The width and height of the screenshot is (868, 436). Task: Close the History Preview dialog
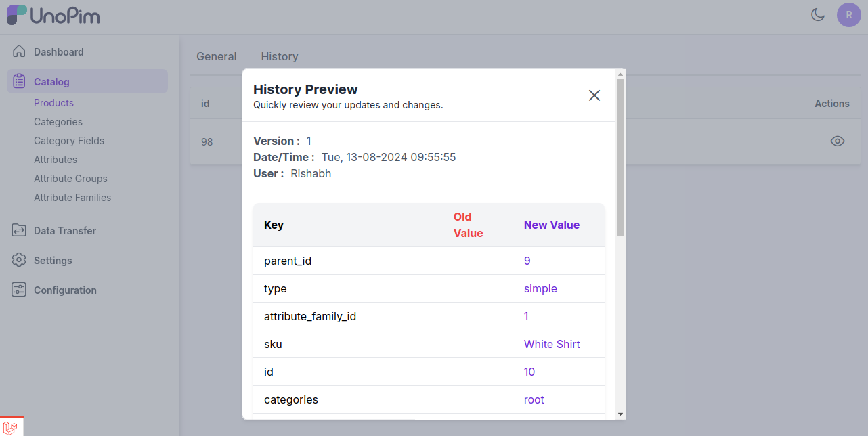pyautogui.click(x=594, y=95)
